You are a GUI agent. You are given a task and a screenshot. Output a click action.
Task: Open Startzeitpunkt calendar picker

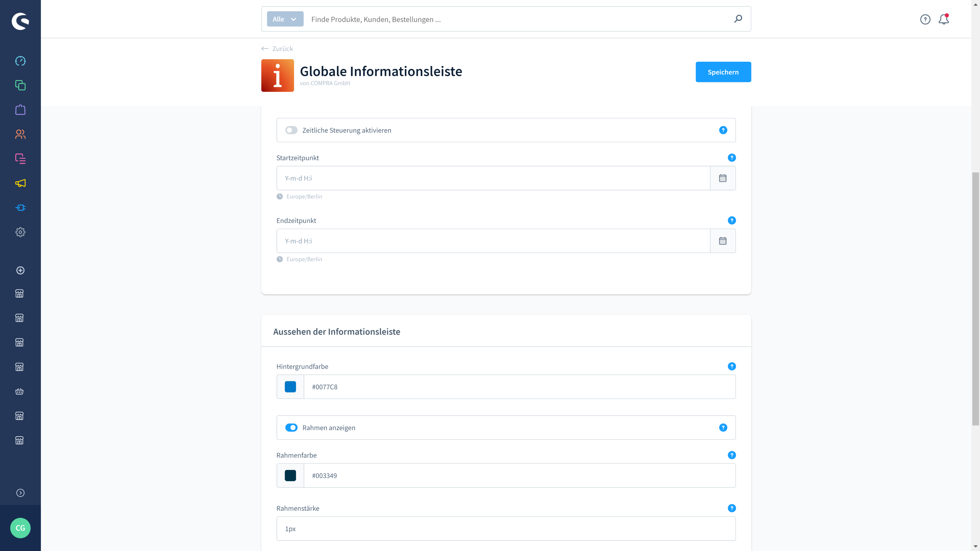(x=723, y=178)
